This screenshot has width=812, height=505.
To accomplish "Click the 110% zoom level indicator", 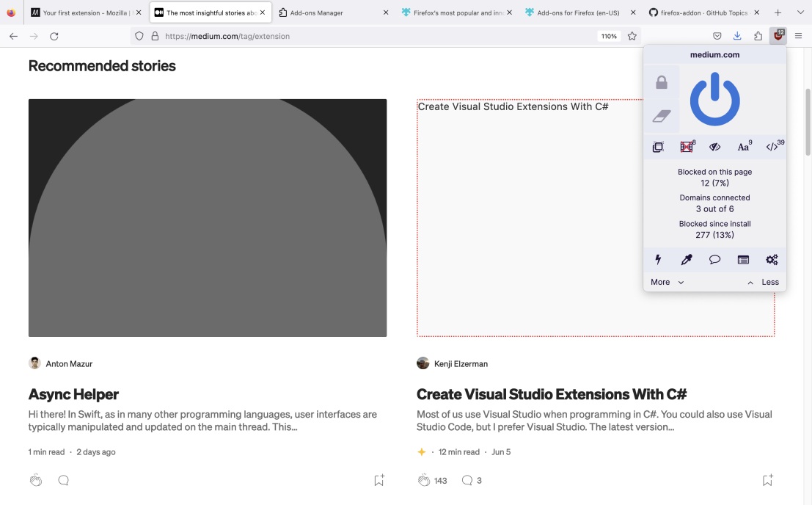I will (x=609, y=36).
